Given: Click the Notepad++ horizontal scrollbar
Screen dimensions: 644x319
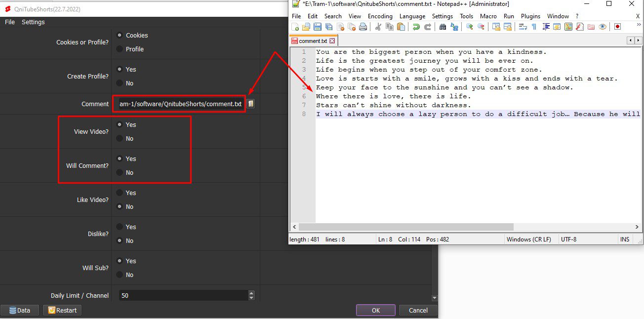Looking at the screenshot, I should coord(406,227).
